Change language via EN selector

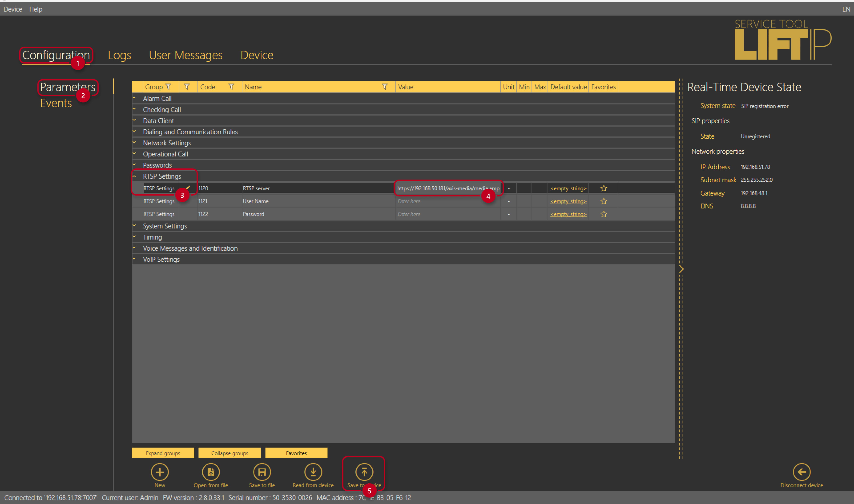846,9
